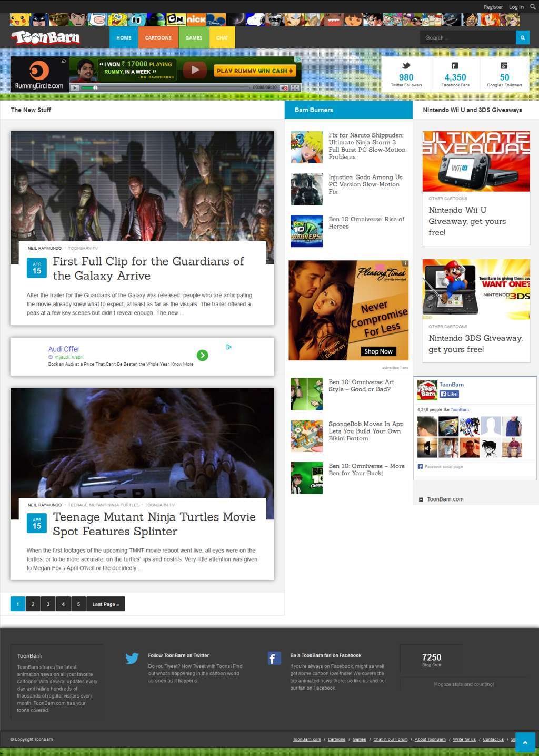Screen dimensions: 539x756
Task: Open the CARTOONS navigation tab
Action: pos(158,38)
